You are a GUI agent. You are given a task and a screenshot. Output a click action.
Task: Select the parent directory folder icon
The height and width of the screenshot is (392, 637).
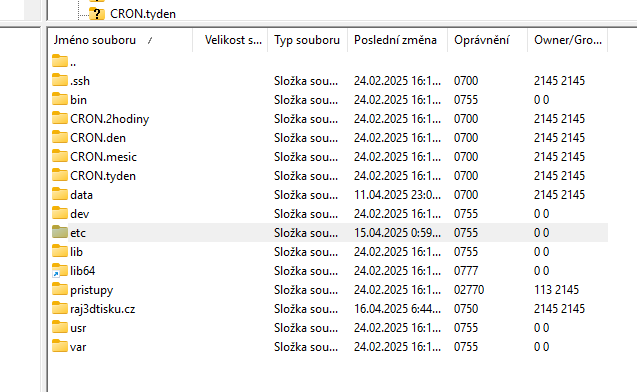60,61
